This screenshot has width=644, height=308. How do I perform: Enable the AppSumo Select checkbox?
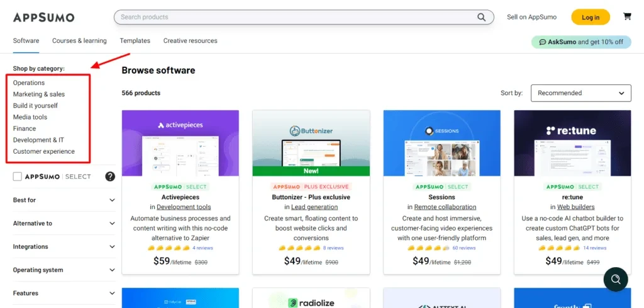17,176
